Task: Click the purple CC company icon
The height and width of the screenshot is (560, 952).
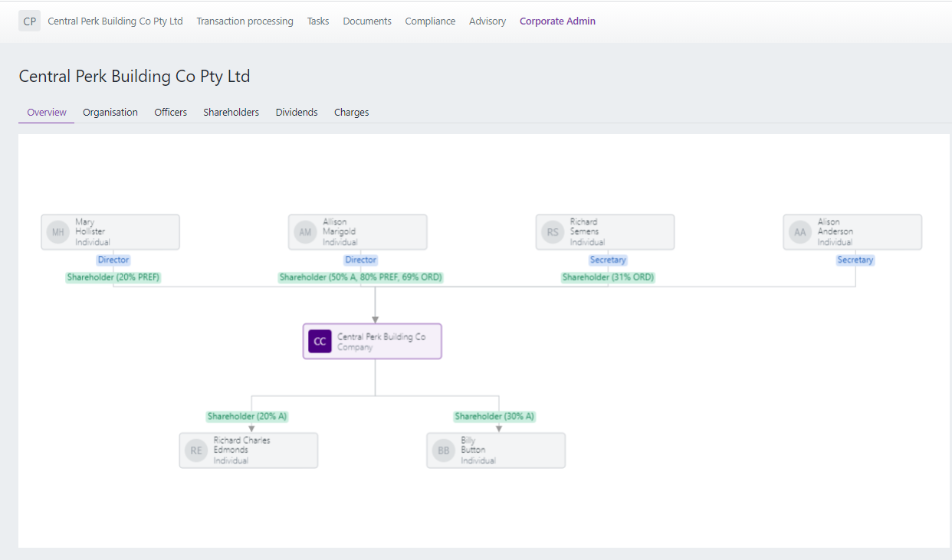Action: point(320,342)
